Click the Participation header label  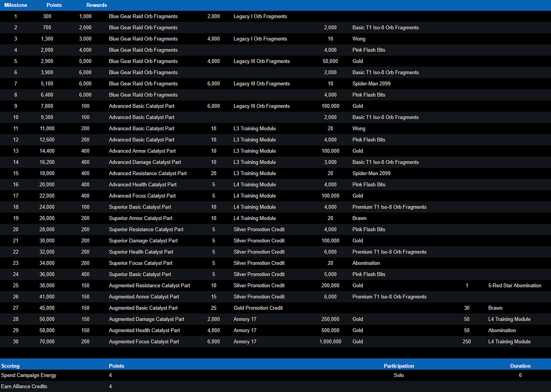click(x=399, y=366)
